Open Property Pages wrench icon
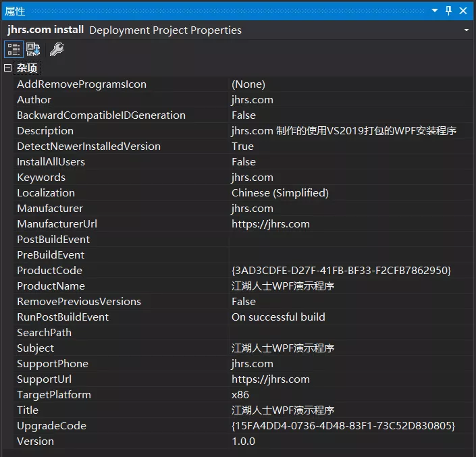 coord(57,49)
